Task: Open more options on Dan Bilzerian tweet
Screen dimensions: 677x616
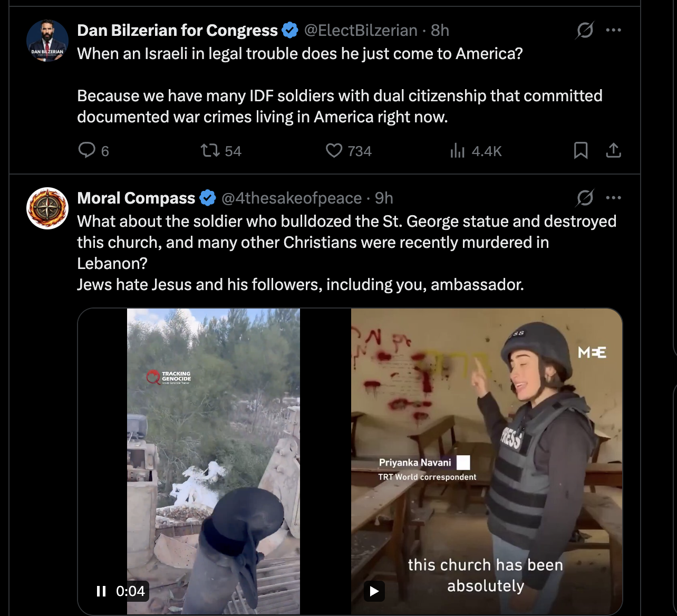Action: [x=613, y=30]
